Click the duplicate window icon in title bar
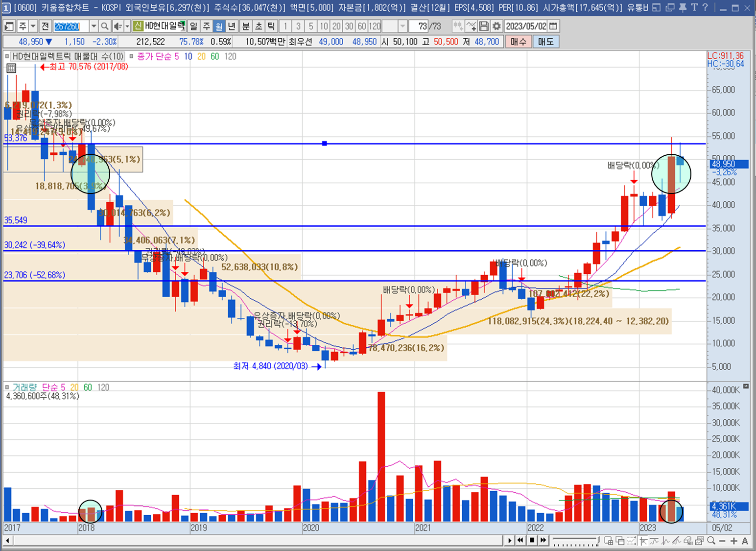 click(670, 7)
